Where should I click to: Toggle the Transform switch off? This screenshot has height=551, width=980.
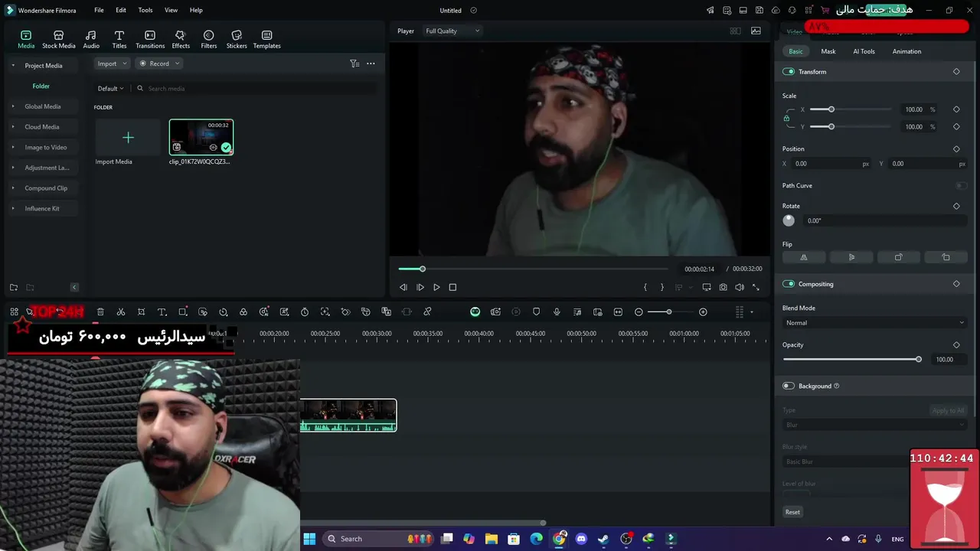click(x=789, y=72)
